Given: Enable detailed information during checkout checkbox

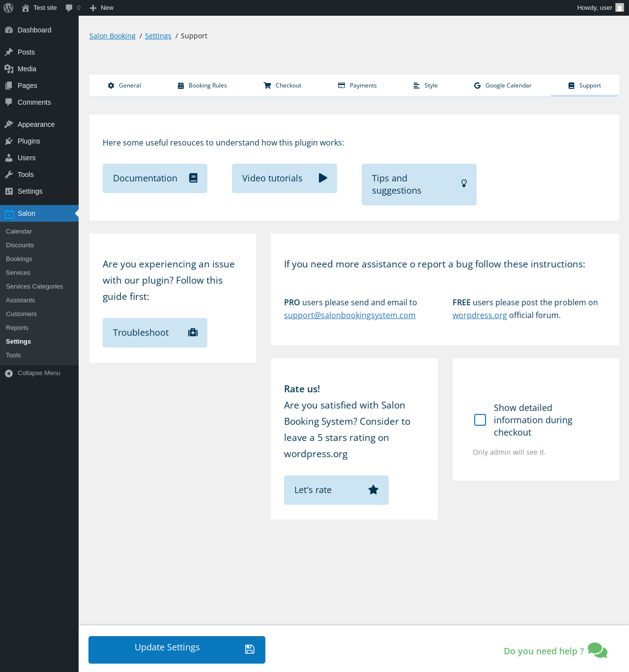Looking at the screenshot, I should (x=480, y=420).
